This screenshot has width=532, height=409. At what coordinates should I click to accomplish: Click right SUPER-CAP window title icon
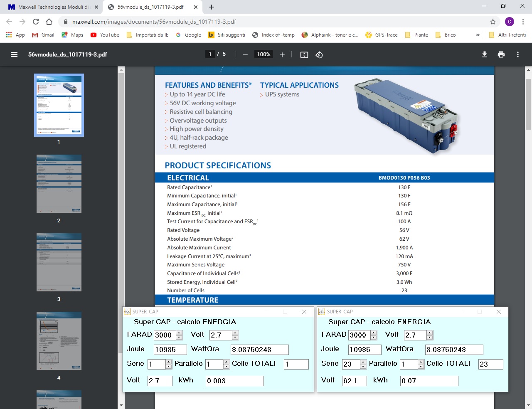(322, 312)
